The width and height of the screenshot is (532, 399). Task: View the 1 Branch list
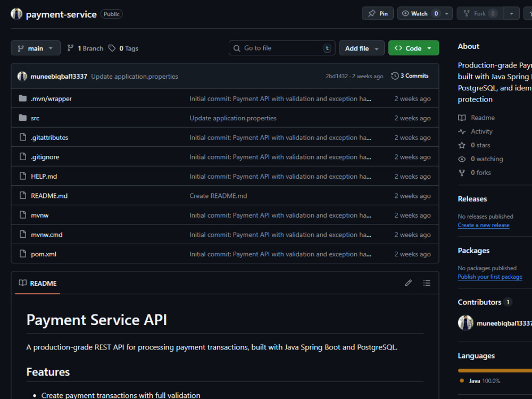pyautogui.click(x=85, y=48)
